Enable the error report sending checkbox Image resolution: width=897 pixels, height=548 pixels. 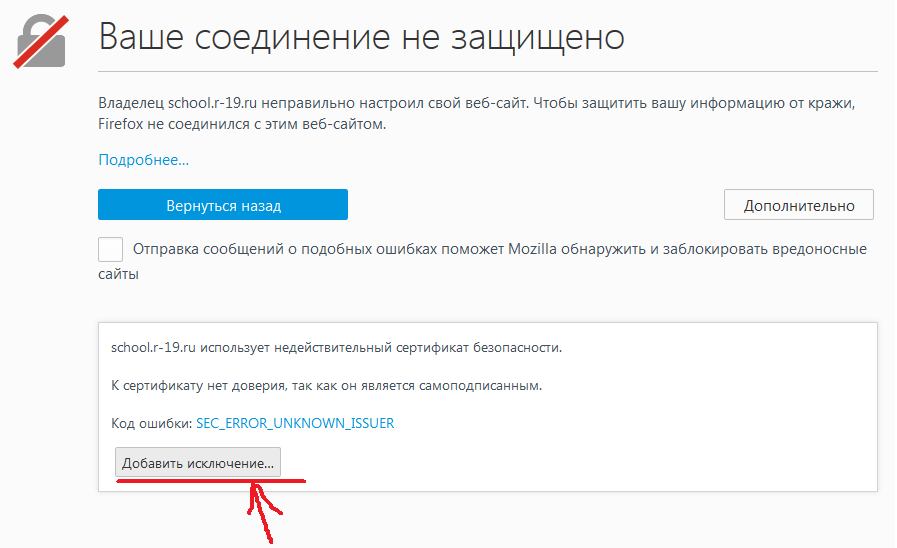point(110,249)
